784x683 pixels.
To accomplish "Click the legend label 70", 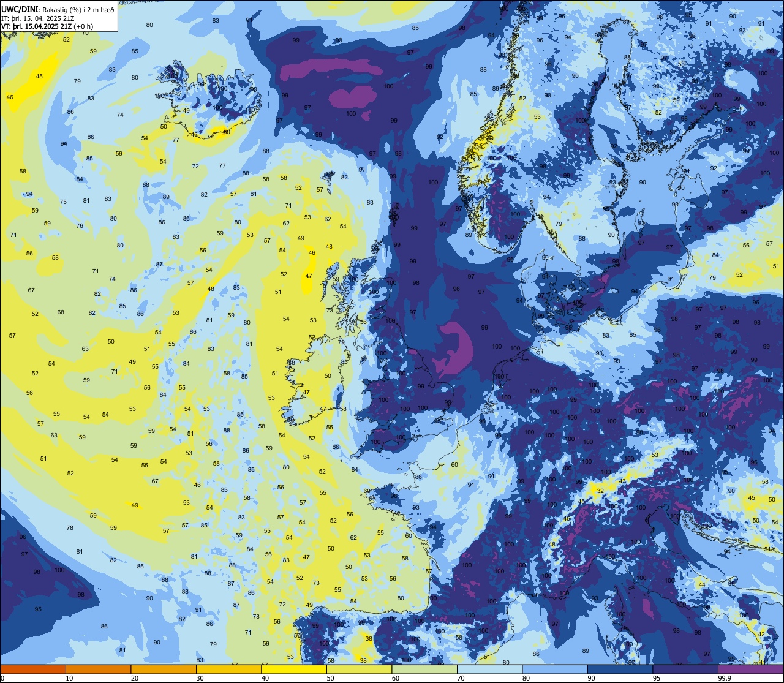I will click(x=461, y=678).
